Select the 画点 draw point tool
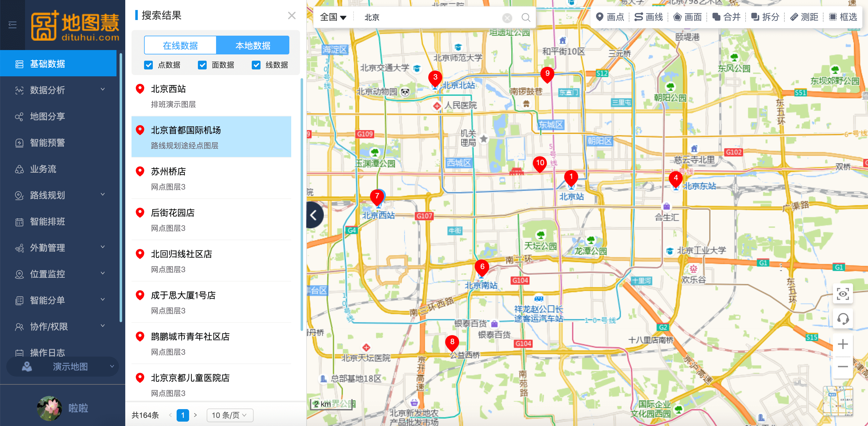 pyautogui.click(x=610, y=17)
